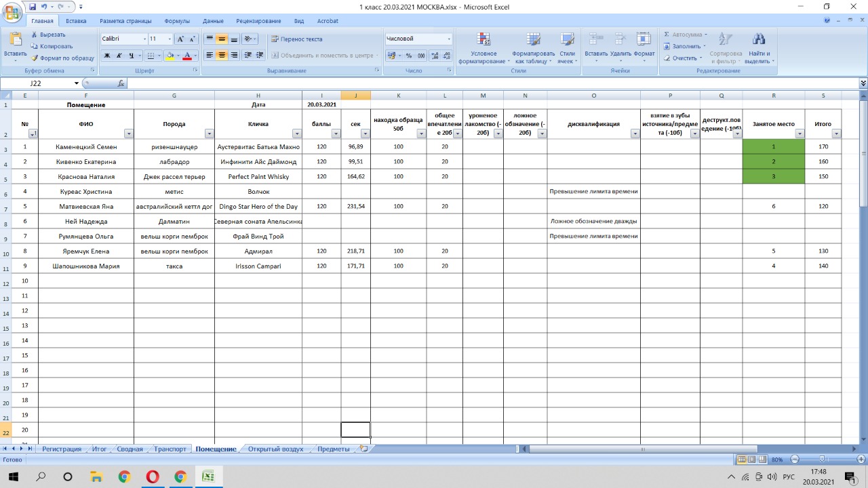Screen dimensions: 868x488
Task: Click the Paste (Вставить) clipboard icon
Action: click(15, 40)
